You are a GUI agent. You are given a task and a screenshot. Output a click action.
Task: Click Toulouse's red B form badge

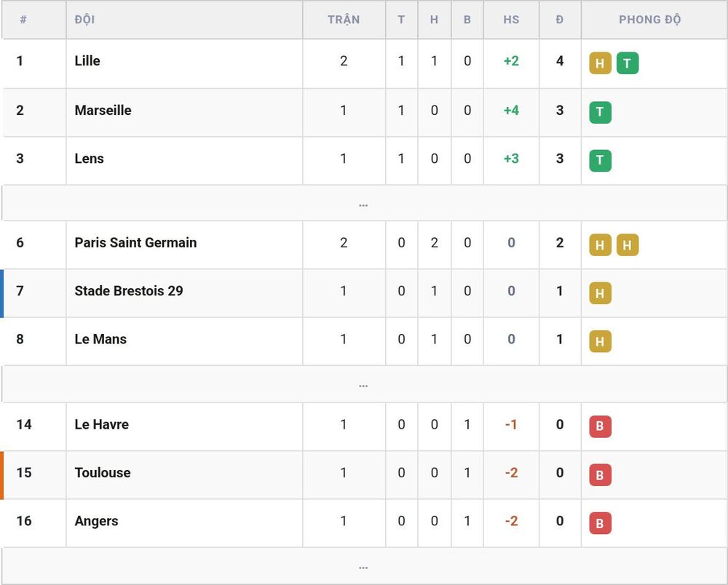point(600,475)
